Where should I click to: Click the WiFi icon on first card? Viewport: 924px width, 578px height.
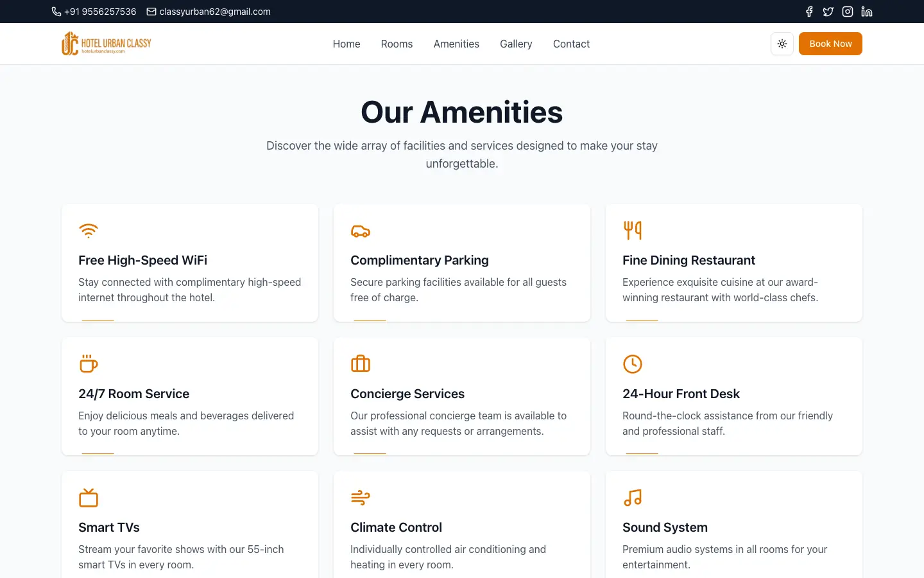[x=89, y=231]
